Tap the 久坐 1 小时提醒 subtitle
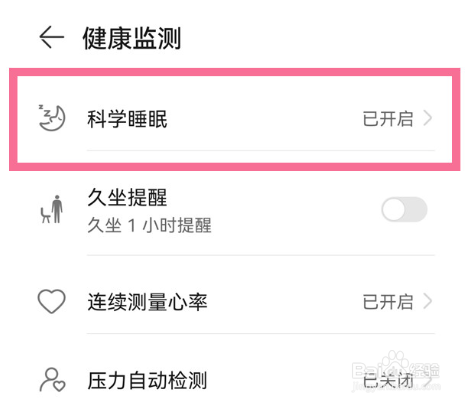469x404 pixels. [x=149, y=225]
